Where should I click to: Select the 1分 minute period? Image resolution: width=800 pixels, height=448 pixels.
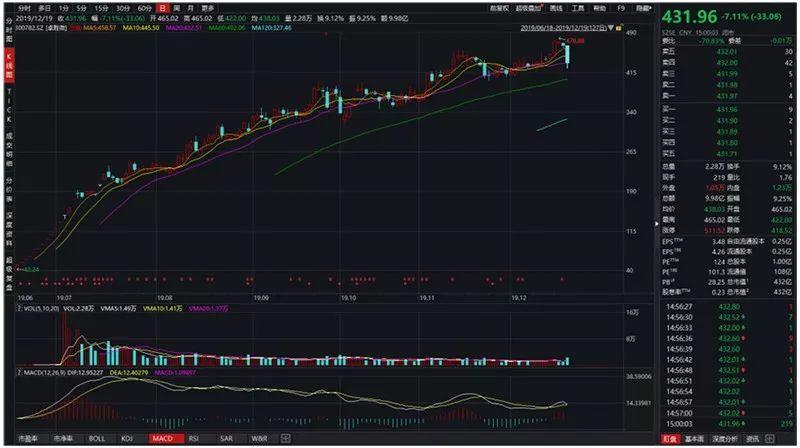tap(63, 9)
